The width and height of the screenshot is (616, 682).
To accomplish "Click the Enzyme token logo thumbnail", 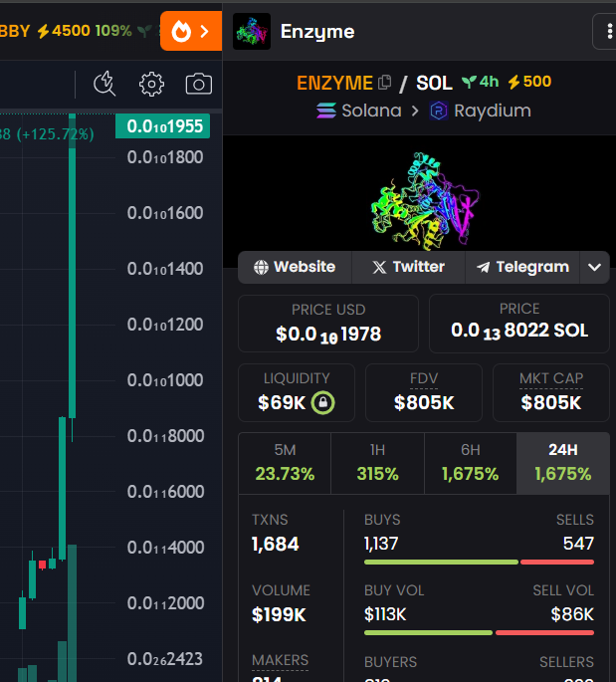I will tap(252, 31).
